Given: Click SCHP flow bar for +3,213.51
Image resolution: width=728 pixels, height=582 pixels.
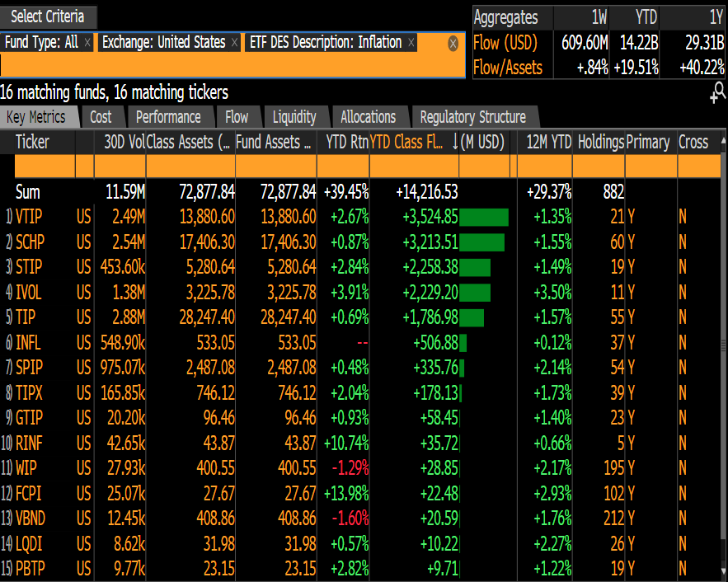Looking at the screenshot, I should 482,242.
